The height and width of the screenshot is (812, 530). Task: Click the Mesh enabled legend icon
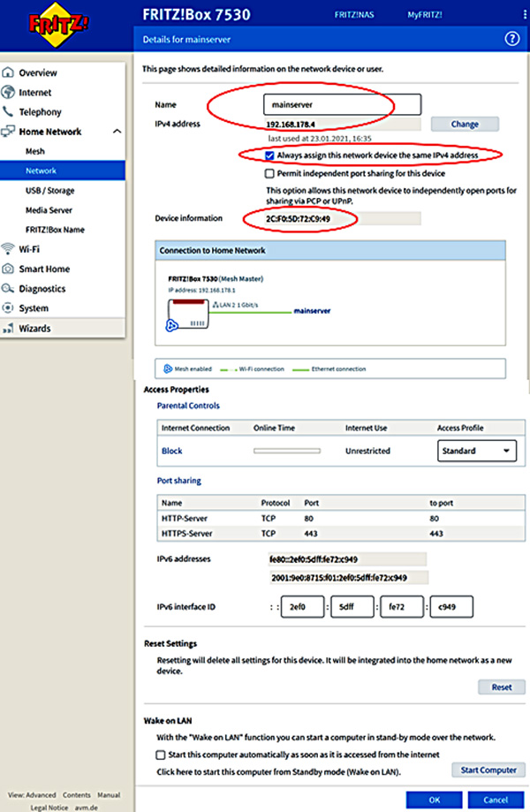click(168, 368)
